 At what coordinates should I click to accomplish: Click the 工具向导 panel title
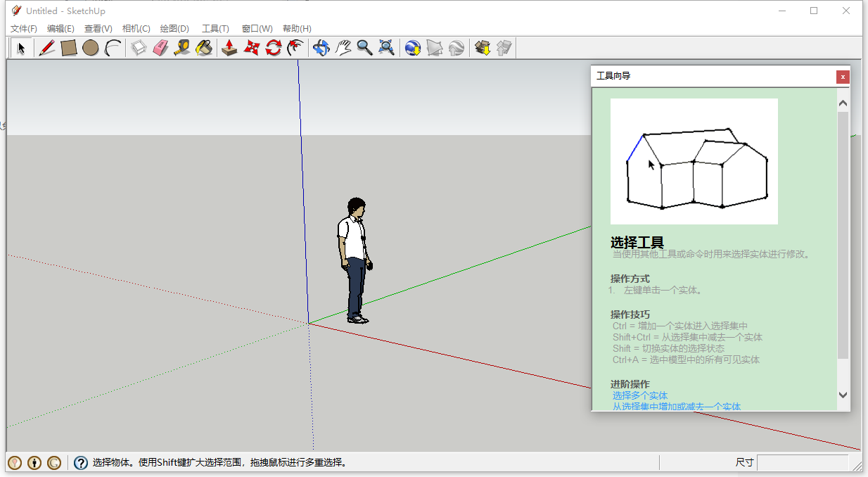point(613,76)
